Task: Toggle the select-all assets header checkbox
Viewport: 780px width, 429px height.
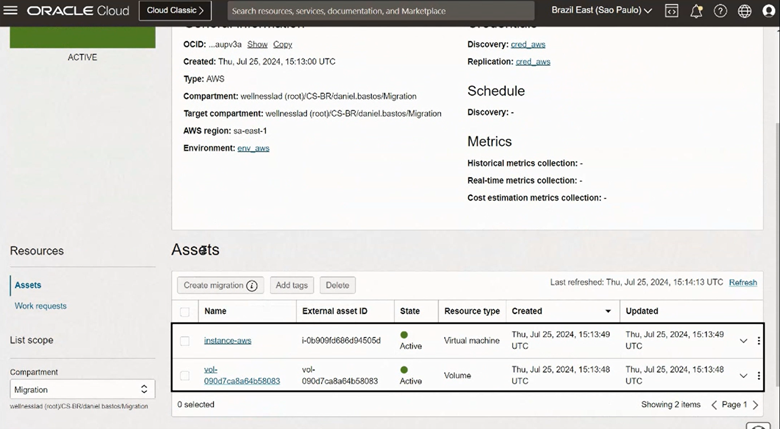Action: [185, 311]
